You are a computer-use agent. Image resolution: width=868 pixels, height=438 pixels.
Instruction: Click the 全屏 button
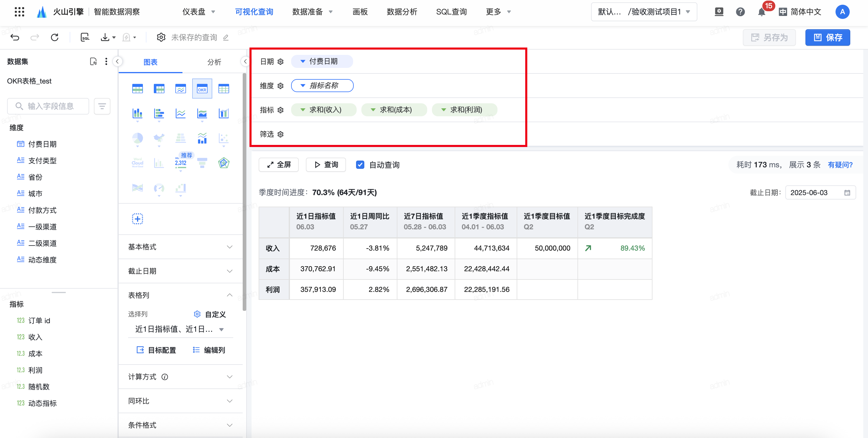[x=279, y=165]
